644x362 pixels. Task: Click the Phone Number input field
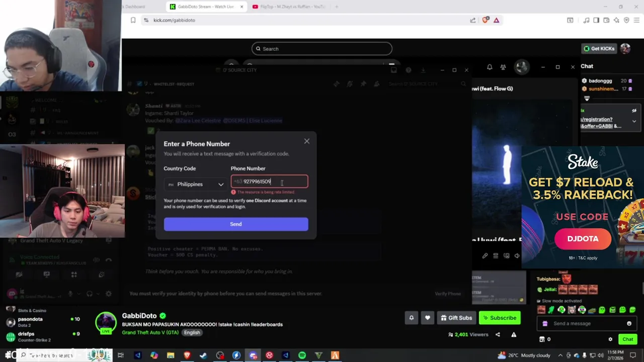click(269, 182)
